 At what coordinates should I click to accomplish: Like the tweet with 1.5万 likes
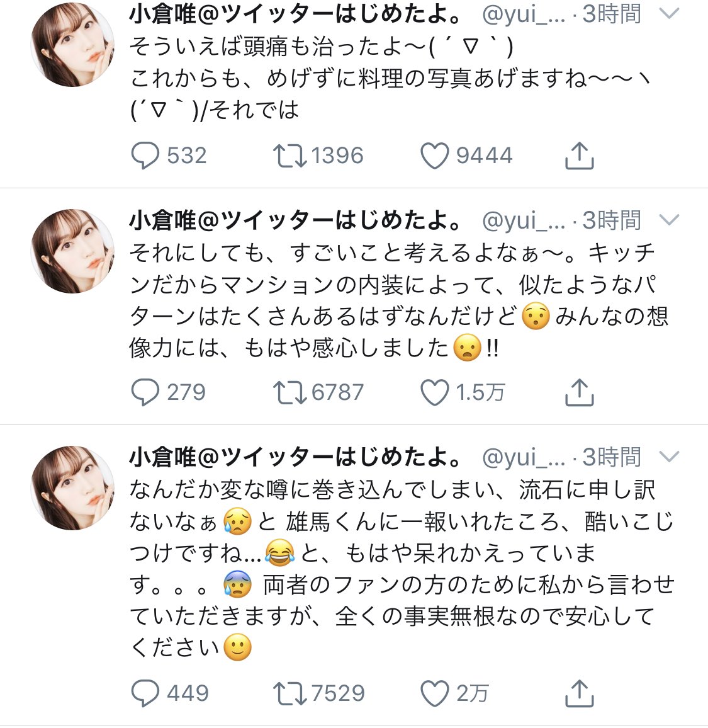[434, 392]
